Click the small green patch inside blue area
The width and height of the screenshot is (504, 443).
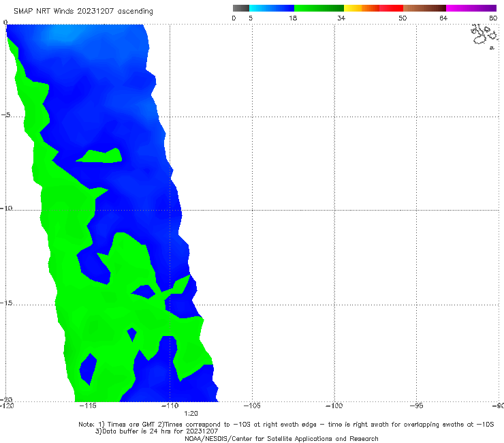pyautogui.click(x=99, y=155)
